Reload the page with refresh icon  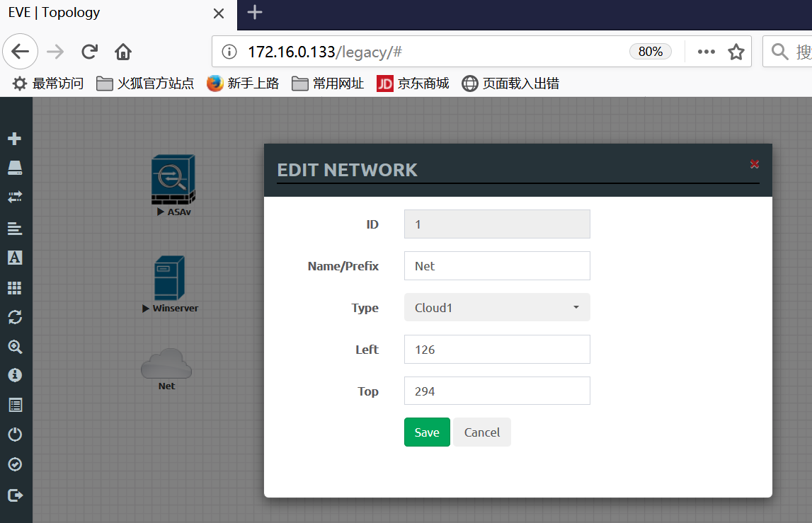click(90, 51)
